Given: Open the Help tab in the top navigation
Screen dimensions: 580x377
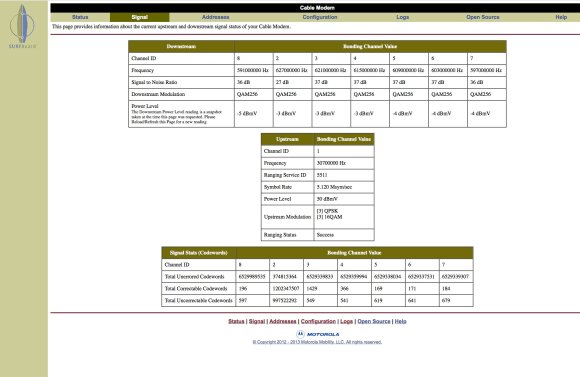Looking at the screenshot, I should click(561, 17).
